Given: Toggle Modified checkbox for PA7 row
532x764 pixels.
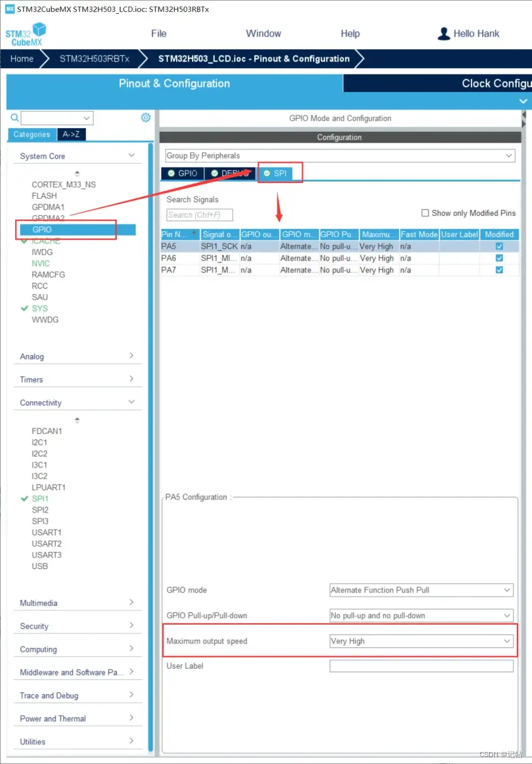Looking at the screenshot, I should (499, 270).
